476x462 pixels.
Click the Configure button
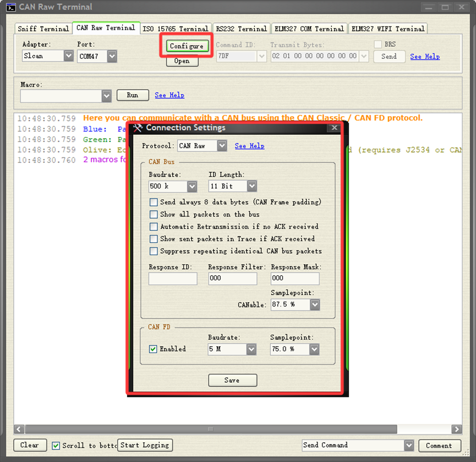pos(187,46)
